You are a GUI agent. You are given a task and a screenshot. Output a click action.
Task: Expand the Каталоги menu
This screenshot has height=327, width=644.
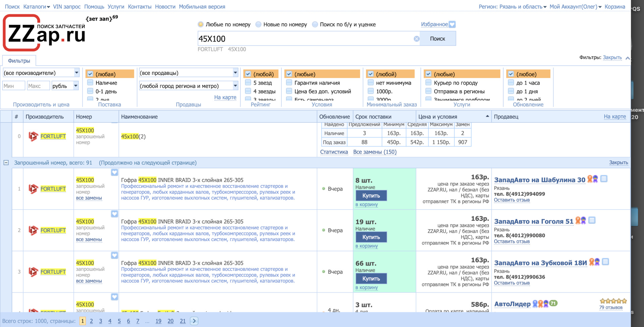pos(37,7)
